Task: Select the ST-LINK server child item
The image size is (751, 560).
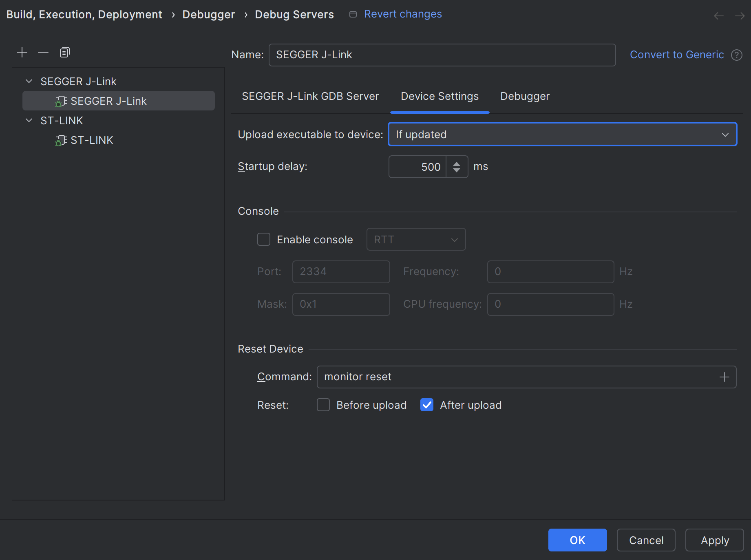Action: pos(92,140)
